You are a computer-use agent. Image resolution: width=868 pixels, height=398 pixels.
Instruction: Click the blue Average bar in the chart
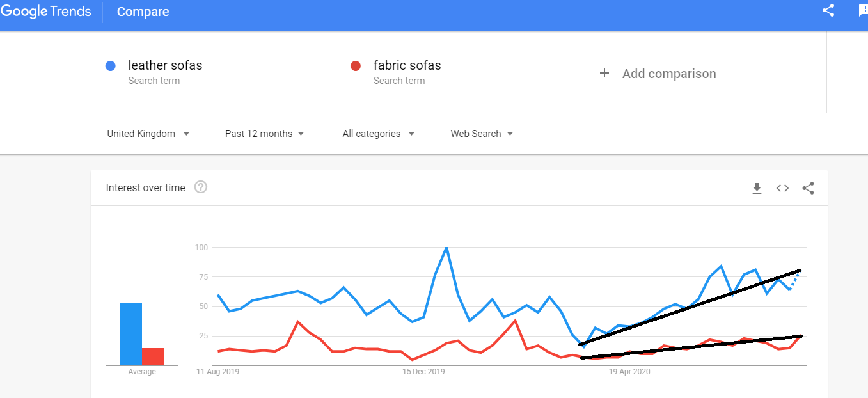[x=131, y=334]
